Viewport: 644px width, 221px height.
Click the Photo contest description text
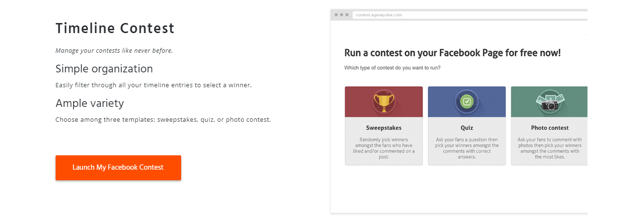(550, 148)
